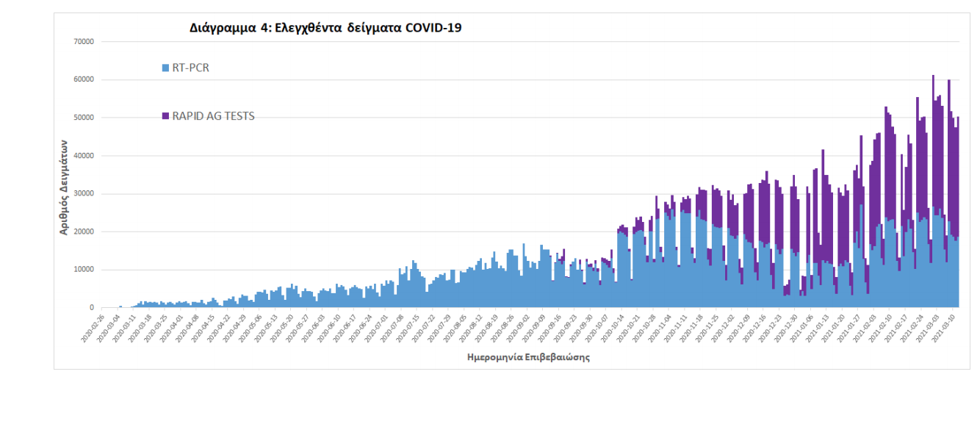Select the RAPID AG TESTS legend label
This screenshot has height=438, width=980.
point(213,116)
